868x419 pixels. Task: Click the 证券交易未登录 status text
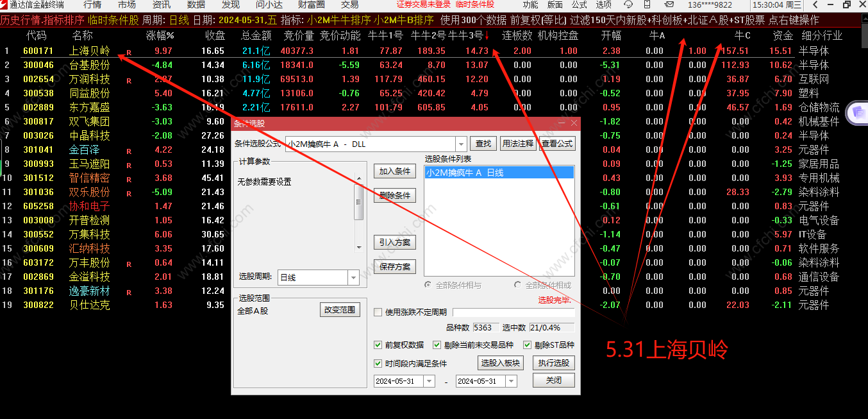(424, 4)
